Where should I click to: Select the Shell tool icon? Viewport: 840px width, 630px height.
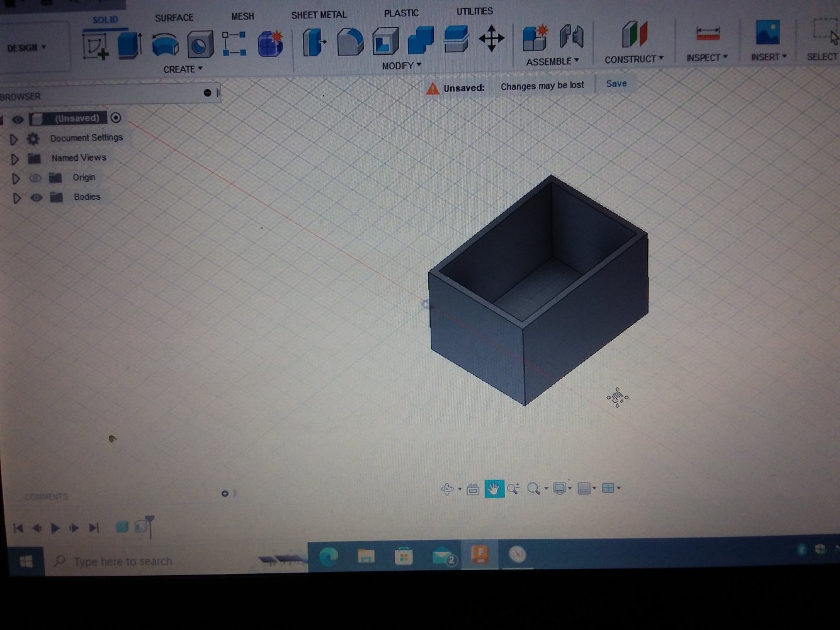[385, 42]
